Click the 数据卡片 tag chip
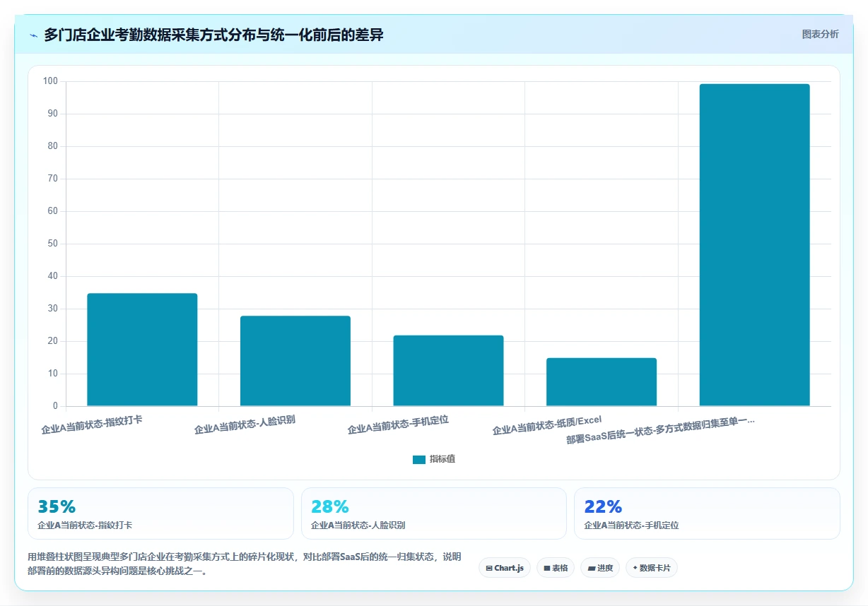The width and height of the screenshot is (868, 606). (x=652, y=568)
